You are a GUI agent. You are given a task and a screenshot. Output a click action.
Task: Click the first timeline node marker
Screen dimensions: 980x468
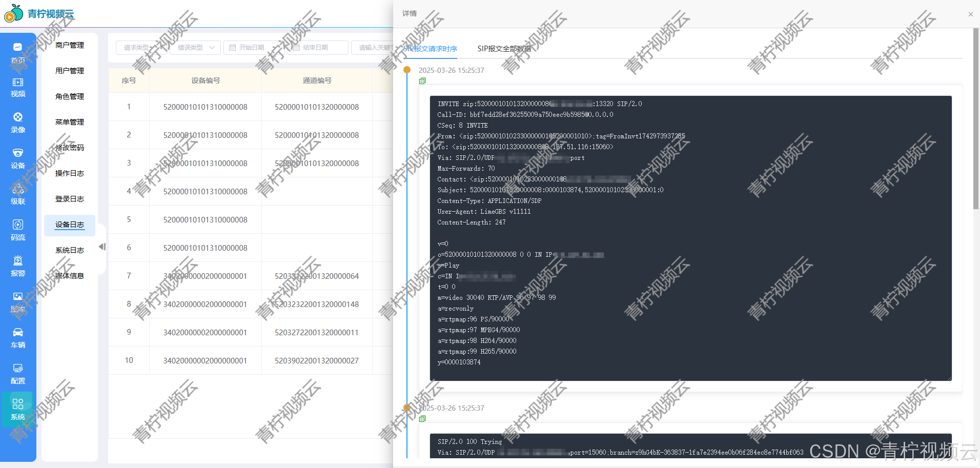tap(407, 70)
